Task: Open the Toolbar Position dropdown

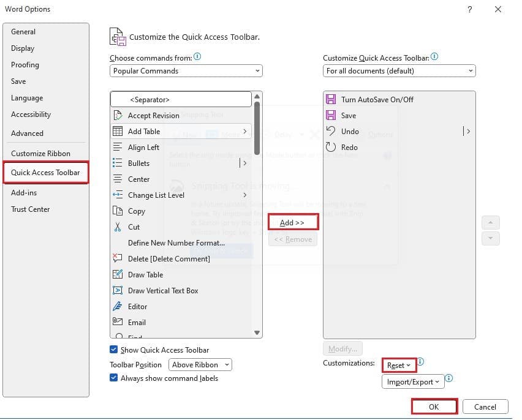Action: coord(201,365)
